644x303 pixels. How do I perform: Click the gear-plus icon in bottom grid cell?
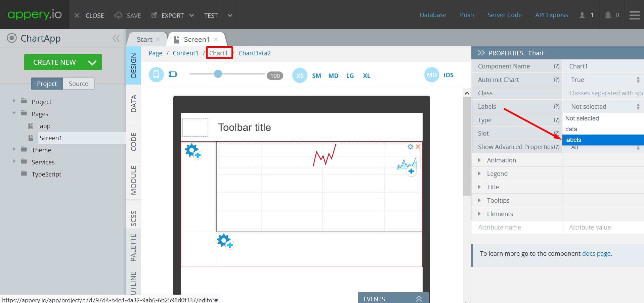click(225, 241)
